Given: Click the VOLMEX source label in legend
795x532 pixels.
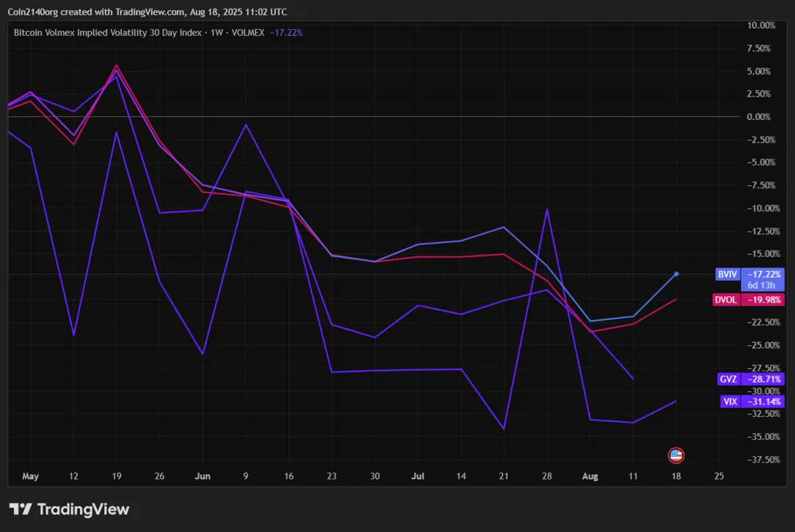Looking at the screenshot, I should (245, 32).
